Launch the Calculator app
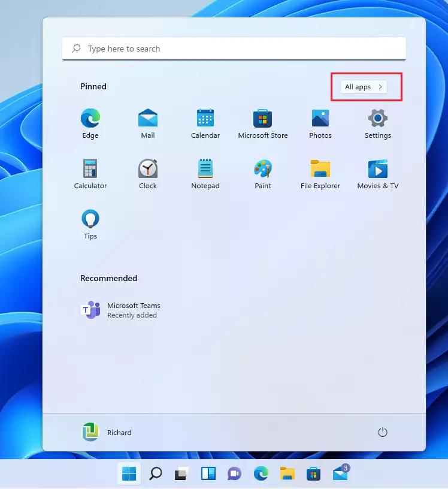Viewport: 448px width, 489px height. [90, 174]
